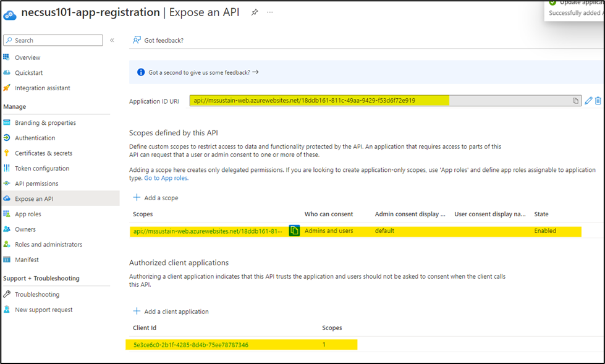Open Owners page
Viewport: 605px width, 364px height.
25,229
